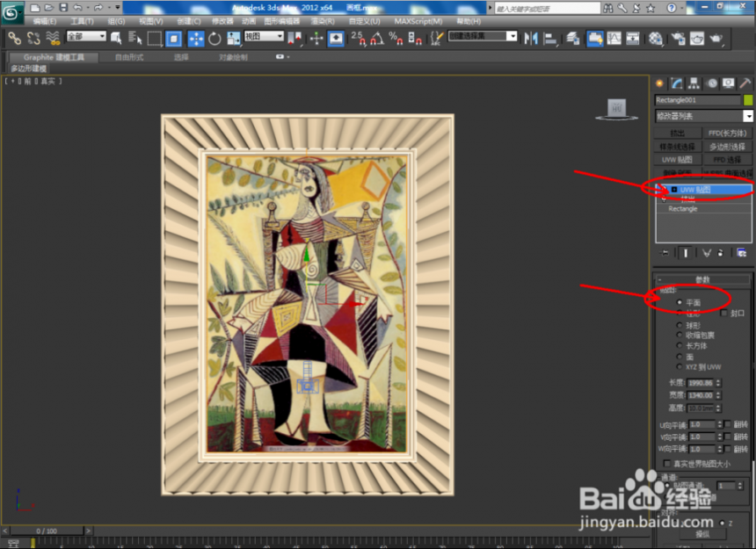
Task: Open the 组(G) menu
Action: [x=116, y=21]
